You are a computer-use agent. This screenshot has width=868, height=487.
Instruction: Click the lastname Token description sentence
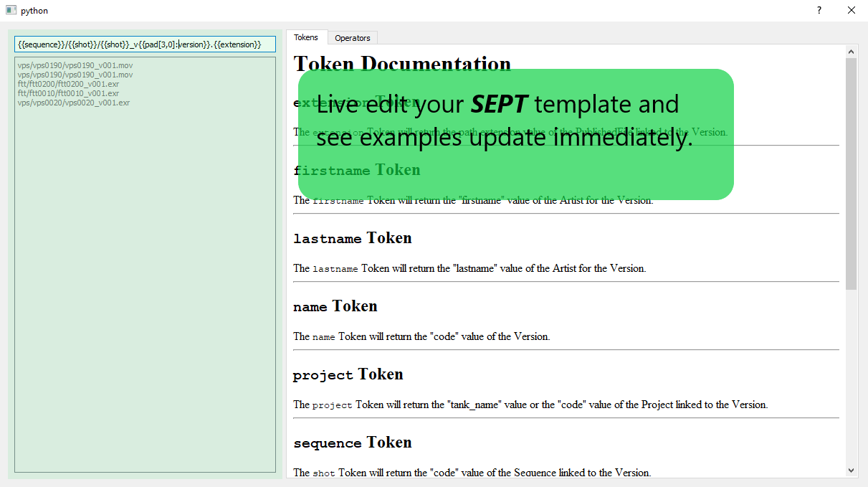tap(469, 269)
